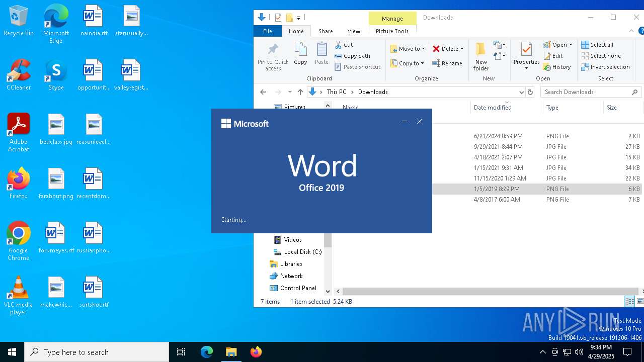The width and height of the screenshot is (644, 362).
Task: Click Invert selection in the ribbon
Action: 605,67
